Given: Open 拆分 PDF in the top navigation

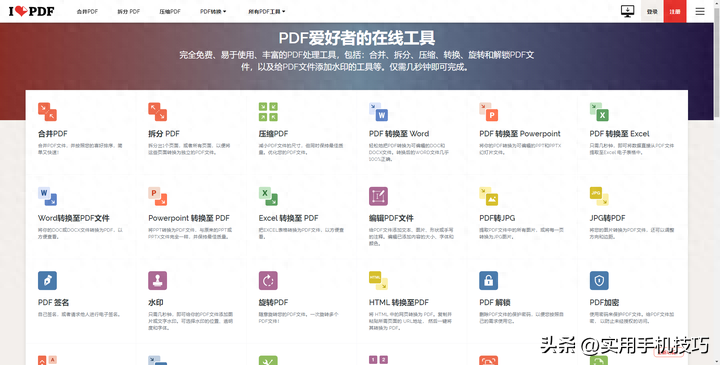Looking at the screenshot, I should click(129, 11).
